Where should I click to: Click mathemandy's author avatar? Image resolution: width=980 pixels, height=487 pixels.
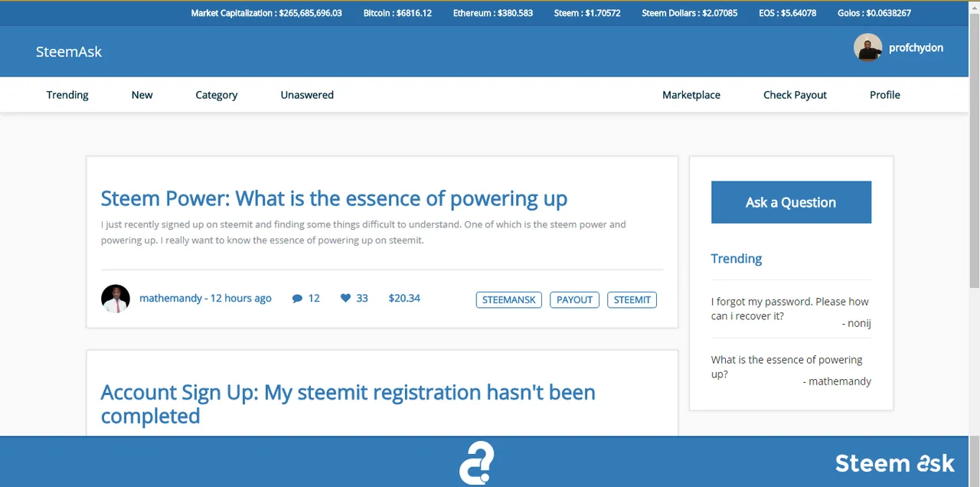point(116,299)
